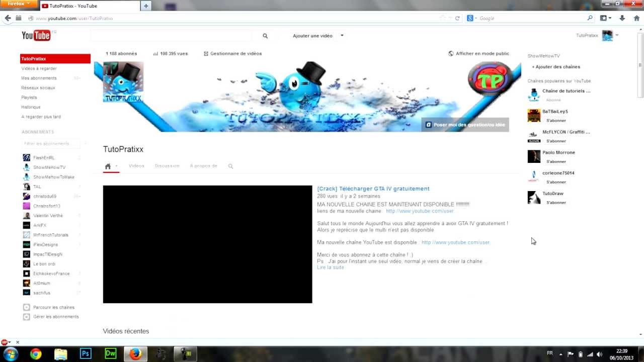Open Dreamweaver from the taskbar
This screenshot has height=362, width=644.
(x=110, y=354)
